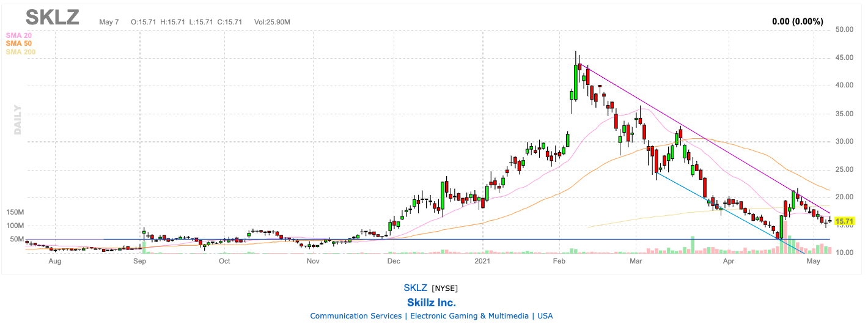Click the Vol:25.90M value in header
The width and height of the screenshot is (868, 324).
click(272, 22)
